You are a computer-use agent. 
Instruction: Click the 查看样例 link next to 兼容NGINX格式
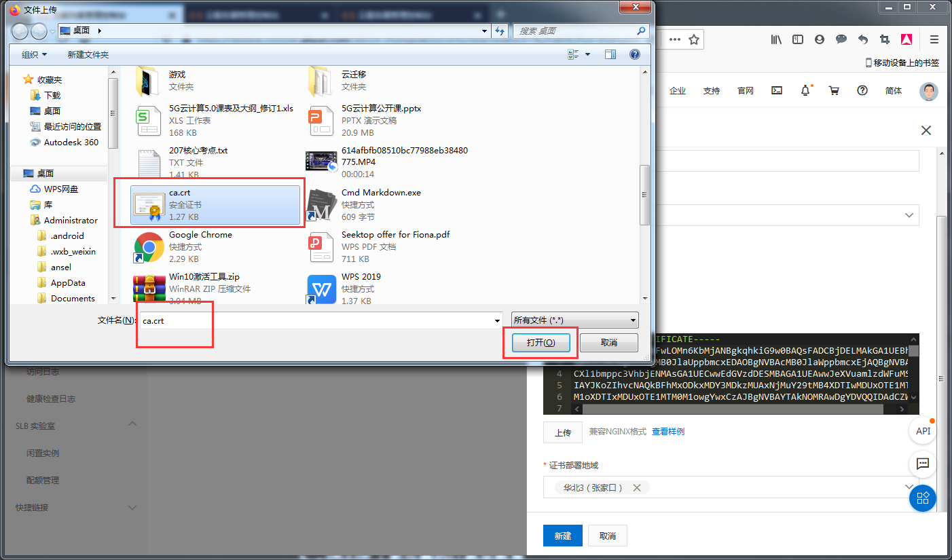tap(667, 430)
